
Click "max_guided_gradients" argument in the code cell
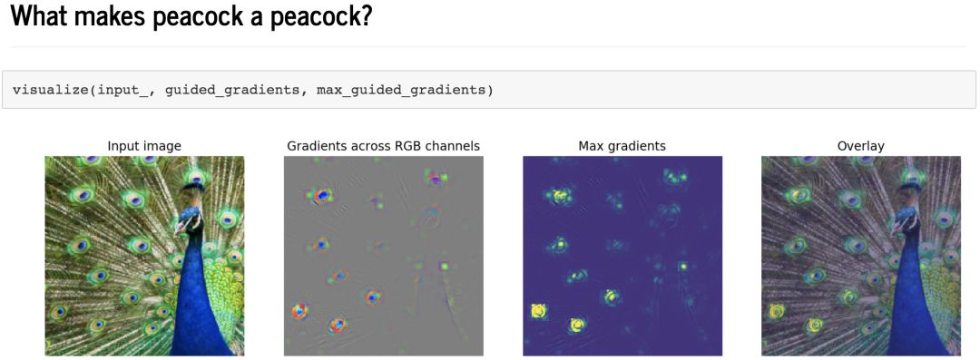coord(401,90)
